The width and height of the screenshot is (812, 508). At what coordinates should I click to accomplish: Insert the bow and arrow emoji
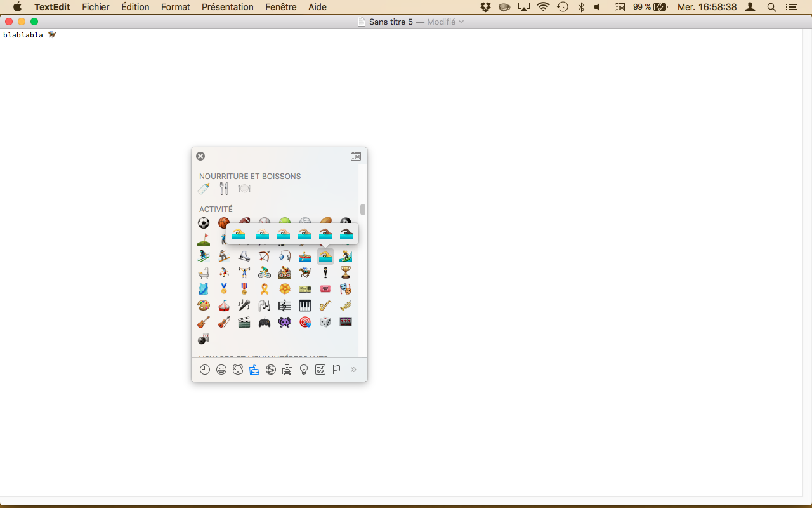265,256
